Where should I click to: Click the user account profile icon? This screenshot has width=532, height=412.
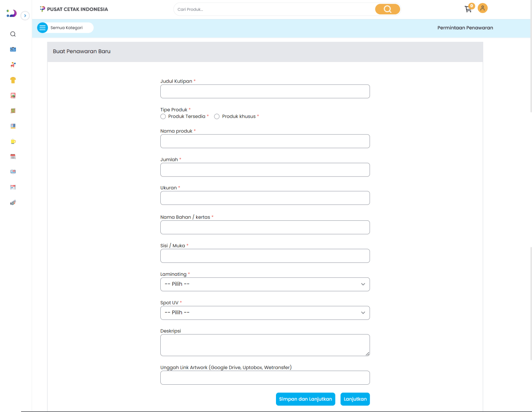tap(482, 8)
